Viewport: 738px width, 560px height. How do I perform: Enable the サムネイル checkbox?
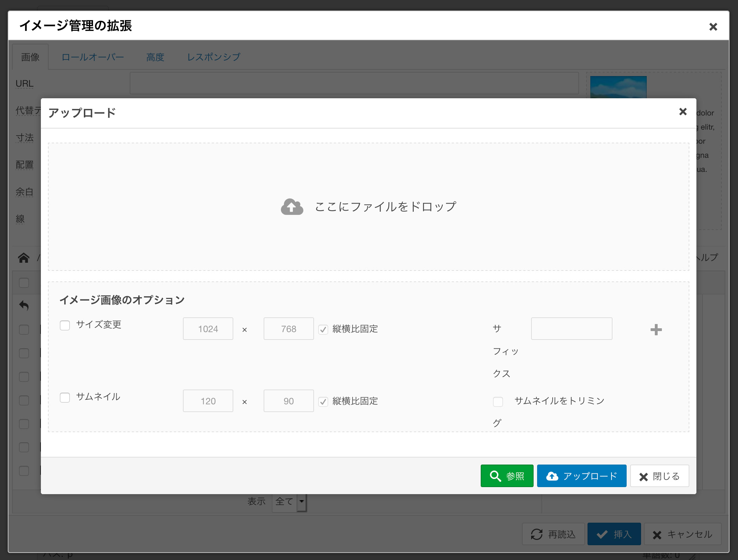(65, 397)
